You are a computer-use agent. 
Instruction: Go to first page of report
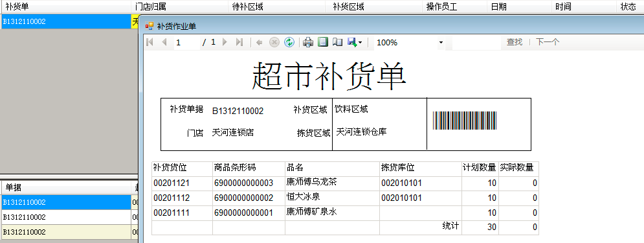click(150, 42)
